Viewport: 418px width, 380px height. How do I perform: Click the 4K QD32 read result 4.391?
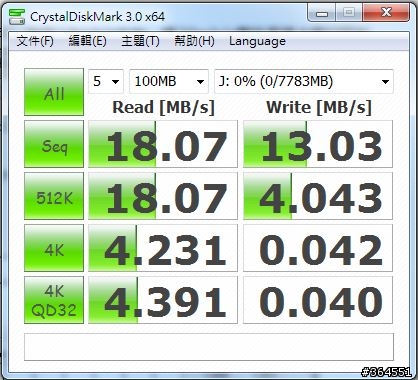[163, 300]
